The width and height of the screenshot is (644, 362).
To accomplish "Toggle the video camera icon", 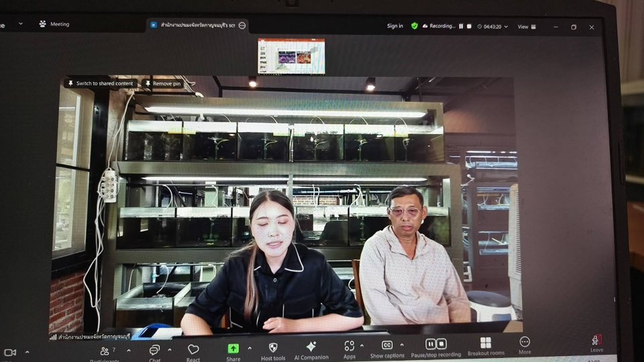I will [x=10, y=353].
